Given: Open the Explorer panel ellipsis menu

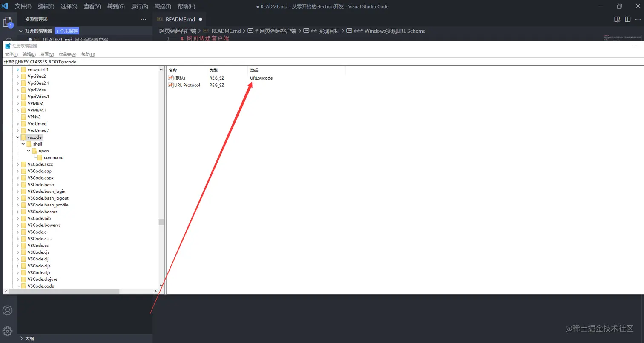Looking at the screenshot, I should click(x=143, y=19).
